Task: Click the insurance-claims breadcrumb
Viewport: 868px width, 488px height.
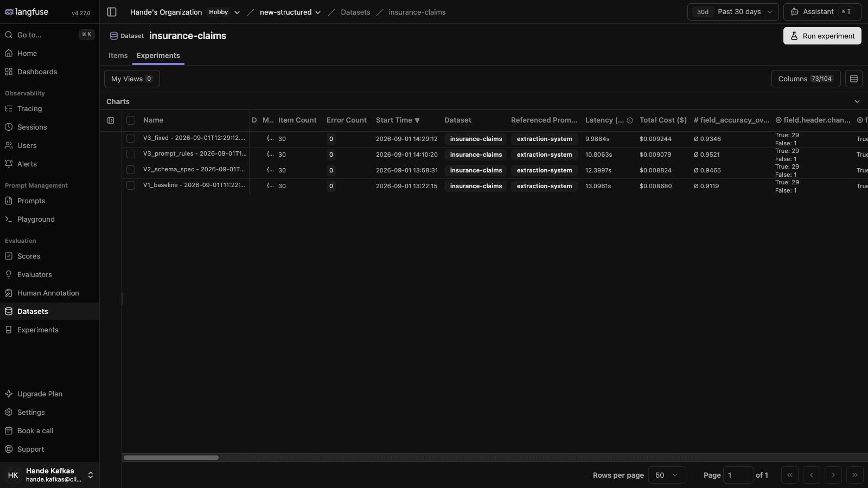Action: point(417,12)
